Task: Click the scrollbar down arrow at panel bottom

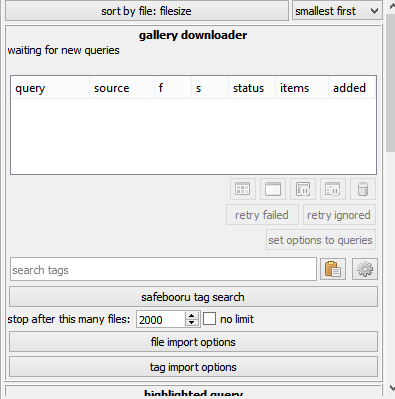Action: tap(391, 388)
